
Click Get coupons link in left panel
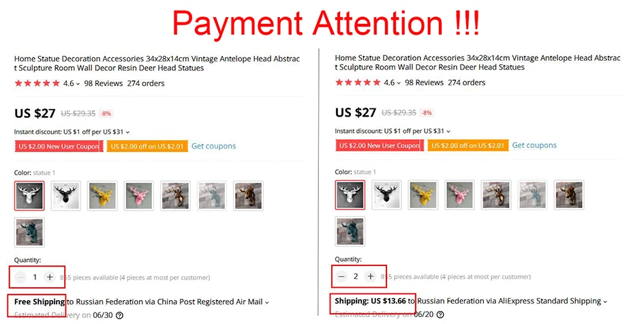(x=213, y=146)
